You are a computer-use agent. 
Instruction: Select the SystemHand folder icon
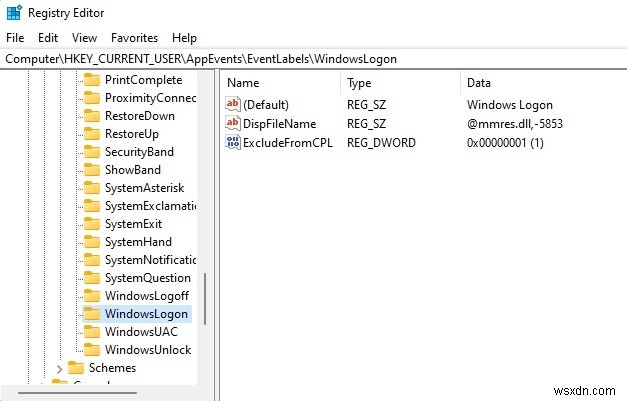point(92,242)
